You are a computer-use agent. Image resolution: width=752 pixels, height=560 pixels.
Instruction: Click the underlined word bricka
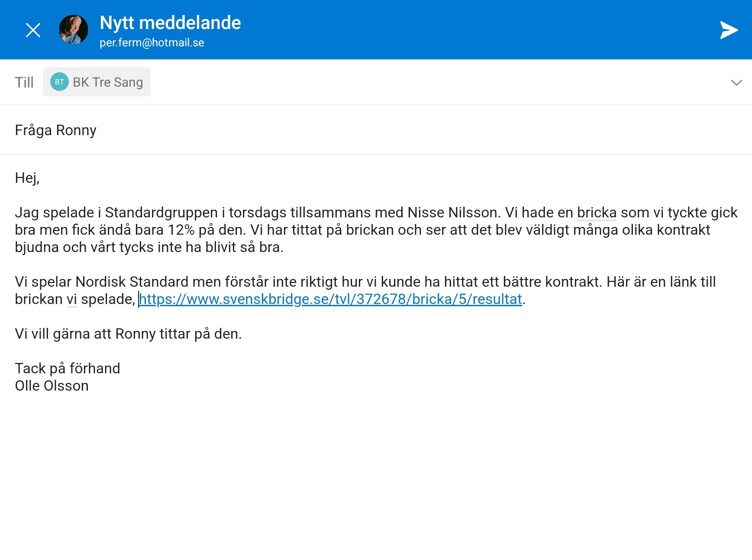pos(597,213)
